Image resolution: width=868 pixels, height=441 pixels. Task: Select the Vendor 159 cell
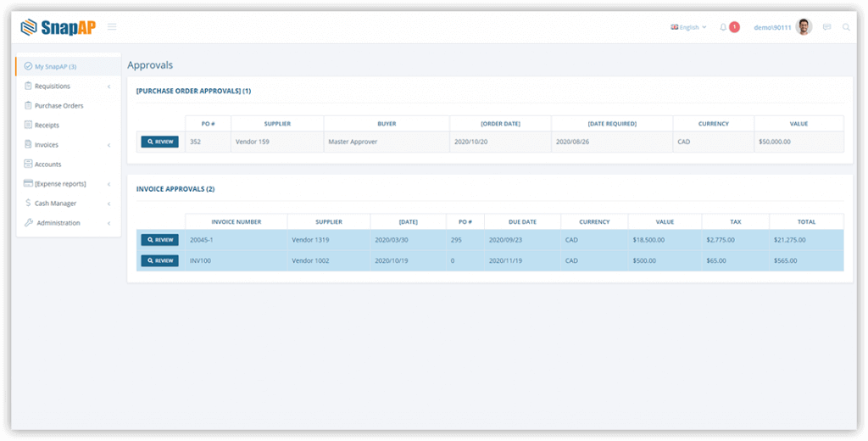[x=277, y=142]
